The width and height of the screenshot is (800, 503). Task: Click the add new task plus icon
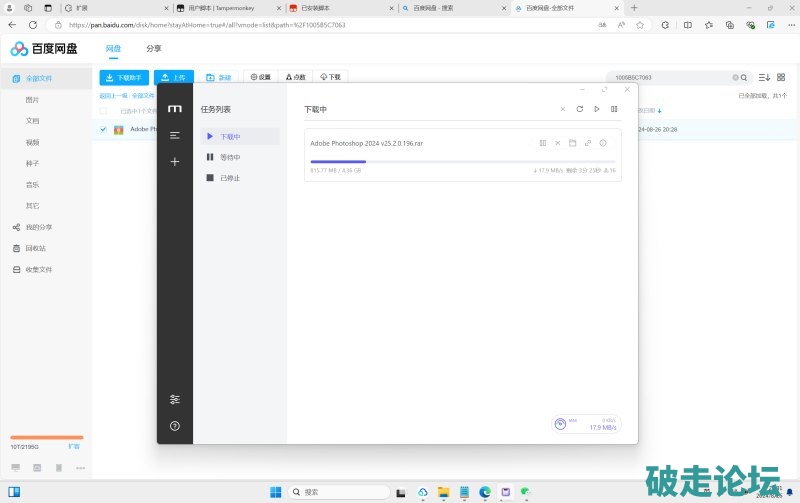175,161
